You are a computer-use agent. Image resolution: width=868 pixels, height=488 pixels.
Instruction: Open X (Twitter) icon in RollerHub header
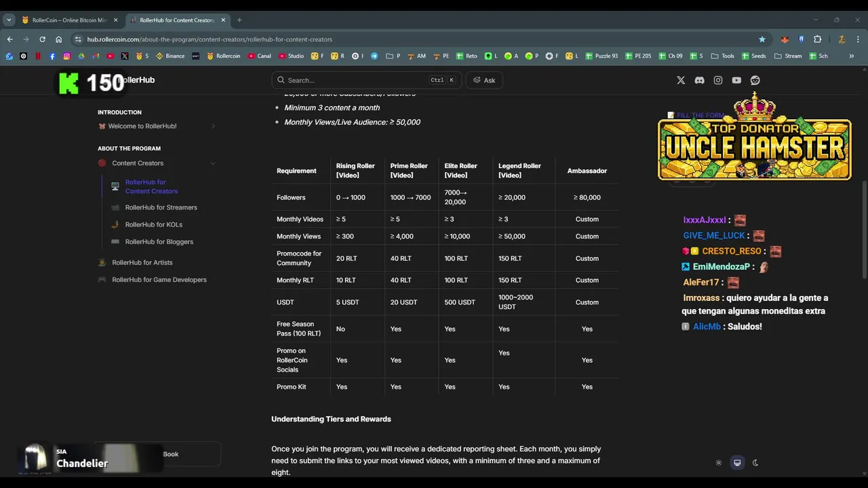[681, 80]
